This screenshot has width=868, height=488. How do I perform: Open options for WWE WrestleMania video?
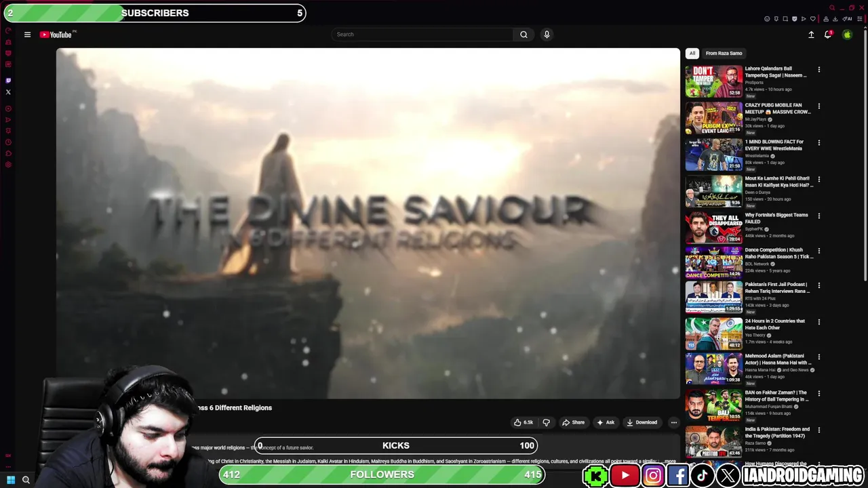tap(818, 143)
